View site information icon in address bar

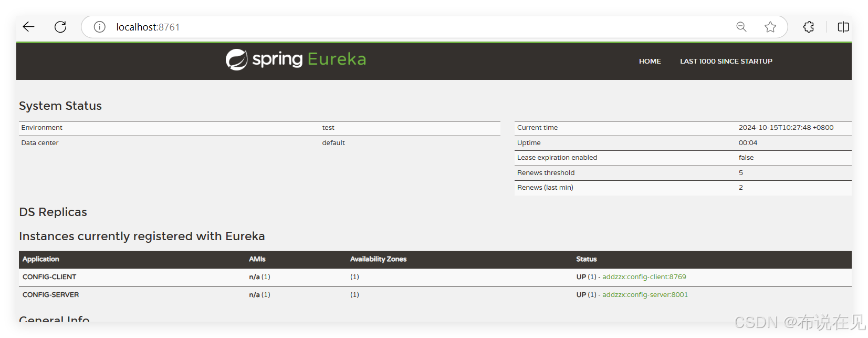click(99, 27)
